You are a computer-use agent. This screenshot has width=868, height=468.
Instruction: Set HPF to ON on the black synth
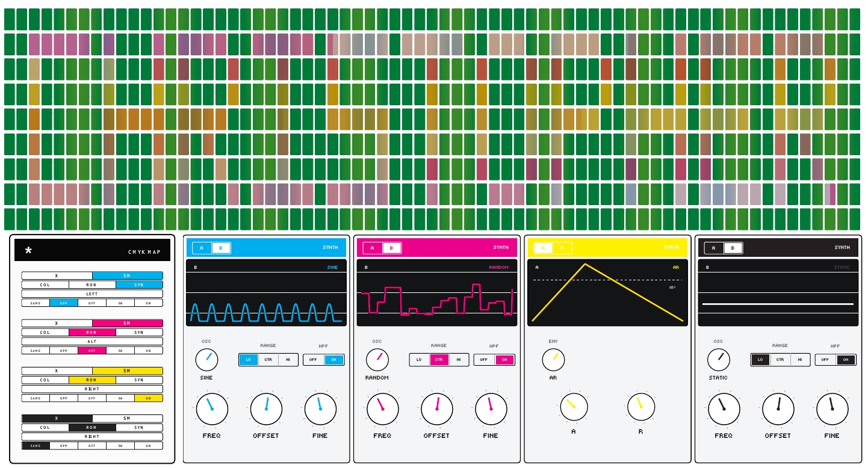tap(846, 360)
